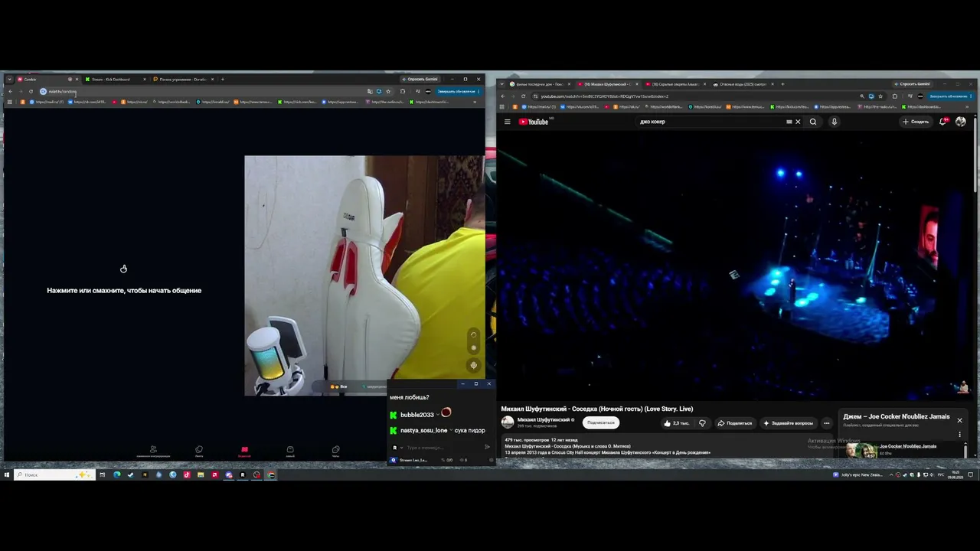The image size is (980, 551).
Task: Open the second bottom navigation icon in the chat app
Action: pos(199,451)
